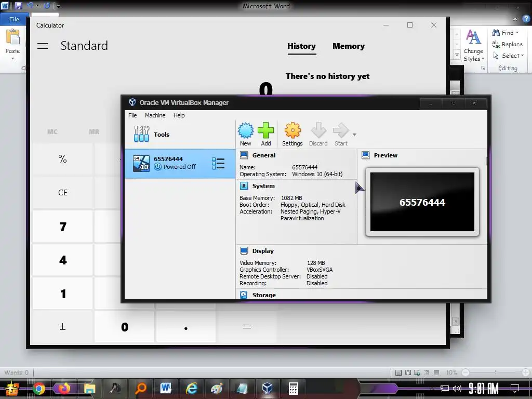Switch to the History tab in Calculator

(x=302, y=46)
